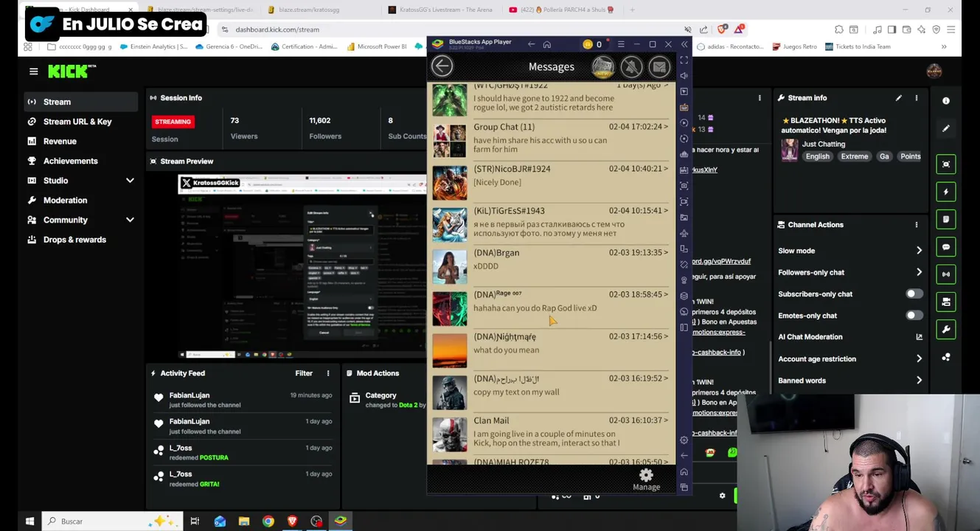Open Manage gear in Messages
Image resolution: width=980 pixels, height=531 pixels.
tap(646, 479)
